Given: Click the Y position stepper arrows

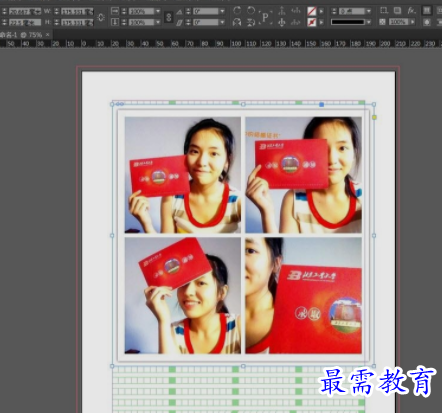Looking at the screenshot, I should pyautogui.click(x=4, y=23).
